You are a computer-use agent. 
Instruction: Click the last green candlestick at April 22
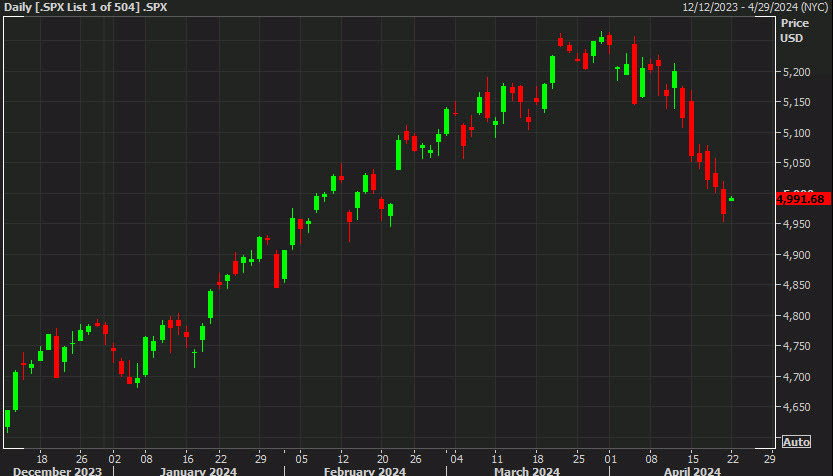point(732,199)
